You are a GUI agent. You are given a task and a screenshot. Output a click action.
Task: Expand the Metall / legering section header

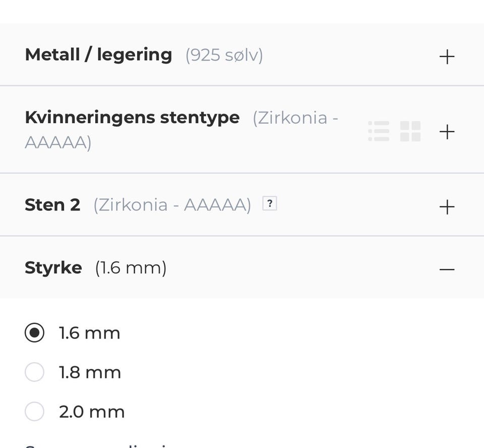coord(98,54)
